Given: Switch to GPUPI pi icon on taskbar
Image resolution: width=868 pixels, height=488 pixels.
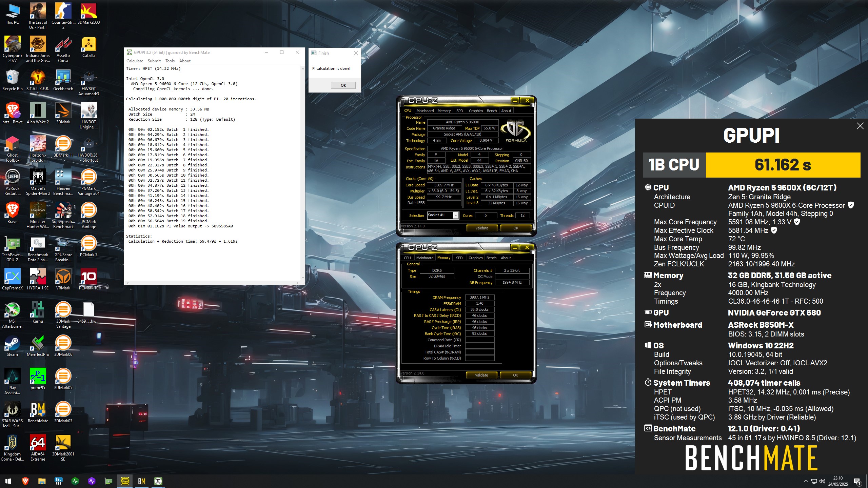Looking at the screenshot, I should click(158, 481).
